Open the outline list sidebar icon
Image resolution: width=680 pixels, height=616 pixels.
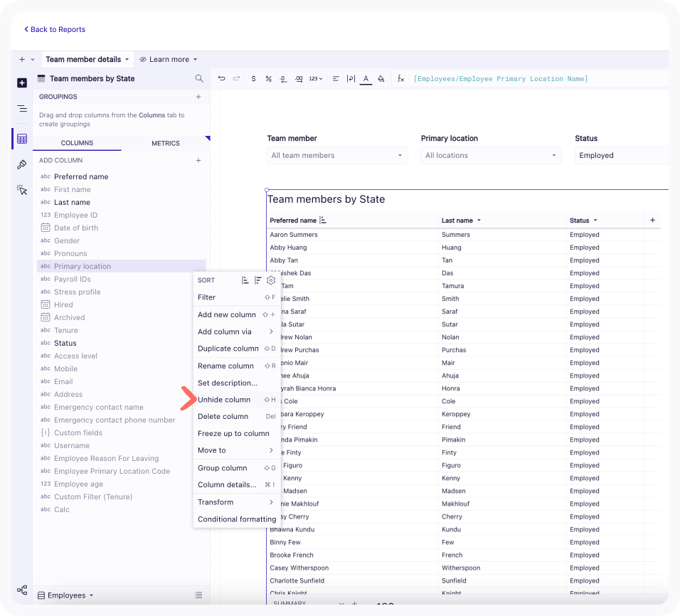pos(22,108)
